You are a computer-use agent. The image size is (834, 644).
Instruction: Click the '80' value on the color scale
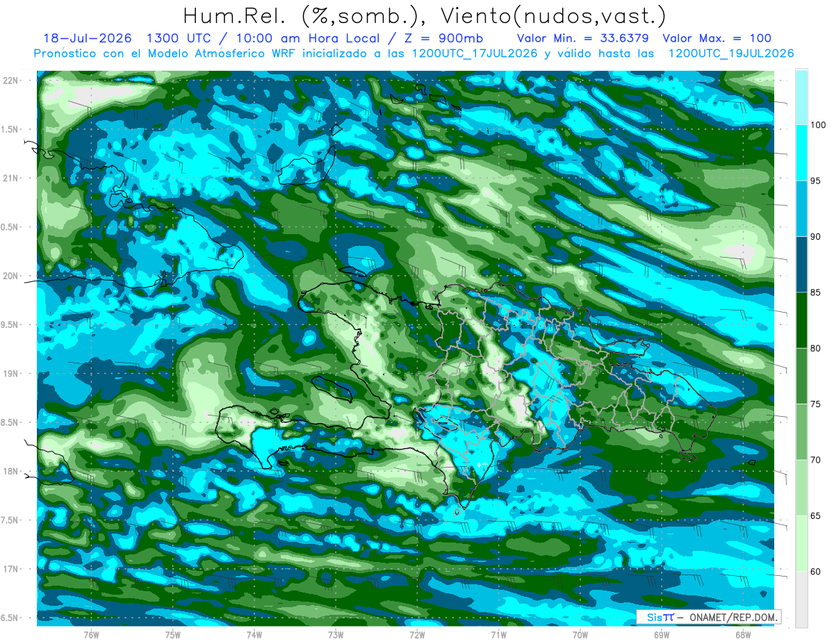pos(816,348)
